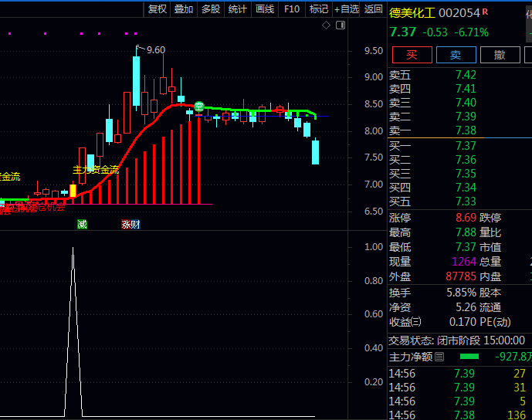Open the list icon next to 主力净额

(439, 356)
